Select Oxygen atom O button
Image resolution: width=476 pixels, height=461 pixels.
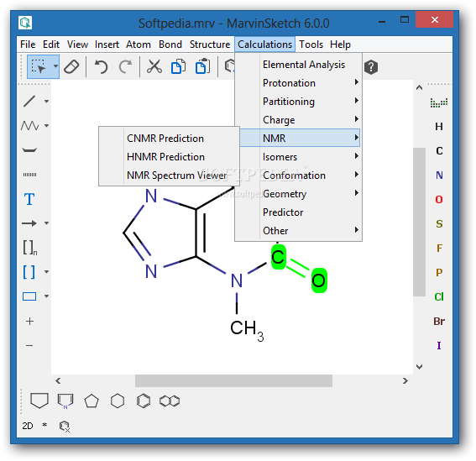coord(439,199)
